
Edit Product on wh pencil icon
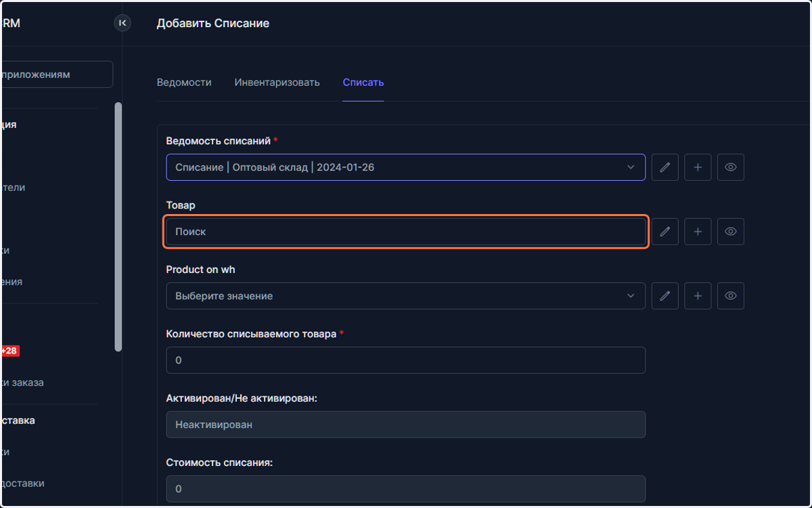[x=665, y=296]
